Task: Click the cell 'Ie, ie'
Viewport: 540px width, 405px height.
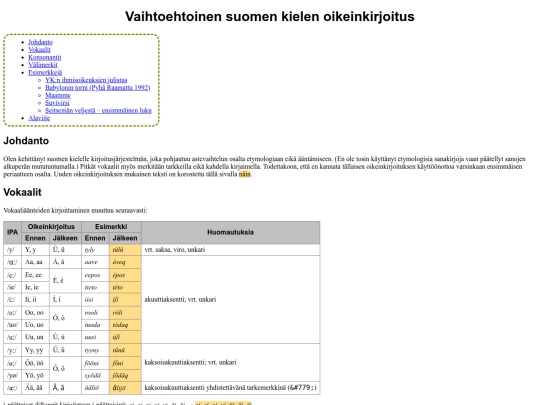Action: click(35, 287)
